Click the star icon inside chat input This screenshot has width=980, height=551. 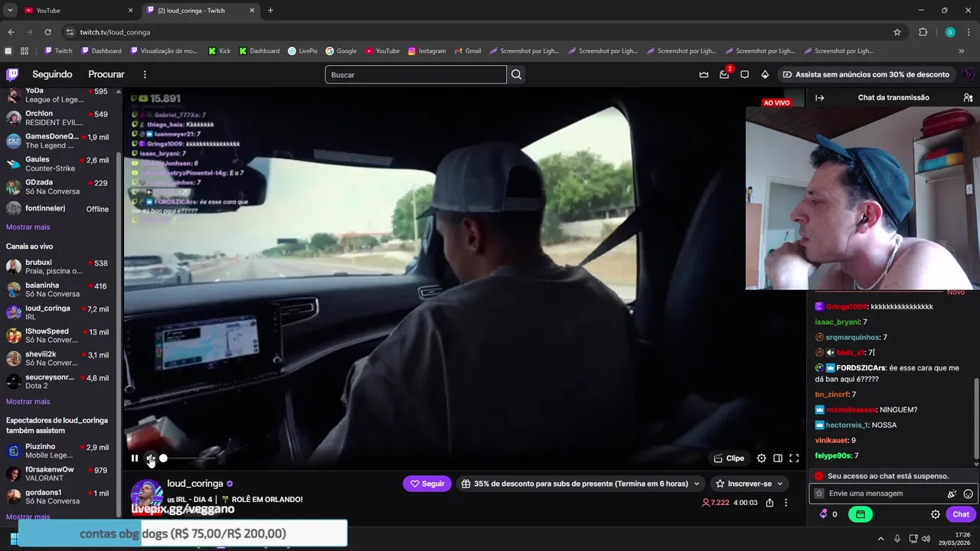[819, 494]
